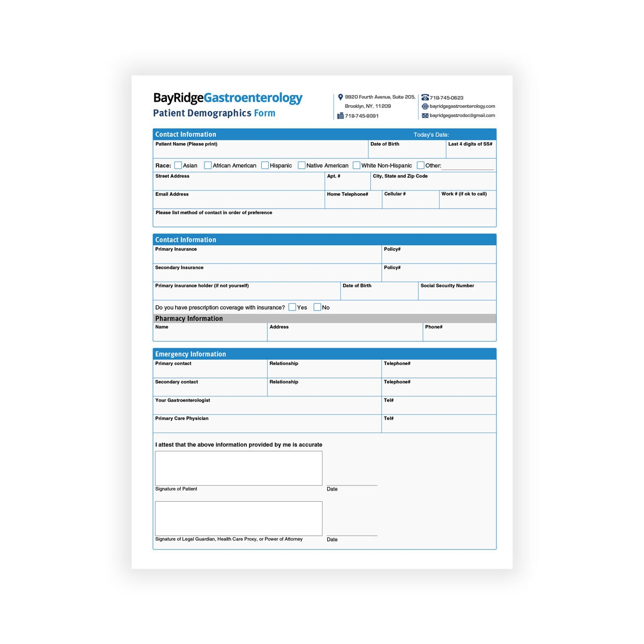Mark the Native American checkbox
The height and width of the screenshot is (644, 644).
pyautogui.click(x=302, y=165)
